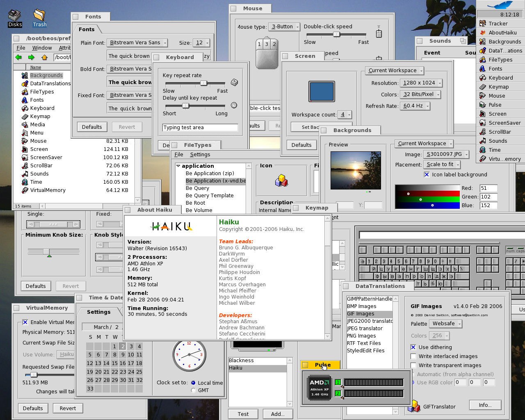Image resolution: width=525 pixels, height=420 pixels.
Task: Open the font Size dropdown
Action: pos(201,43)
